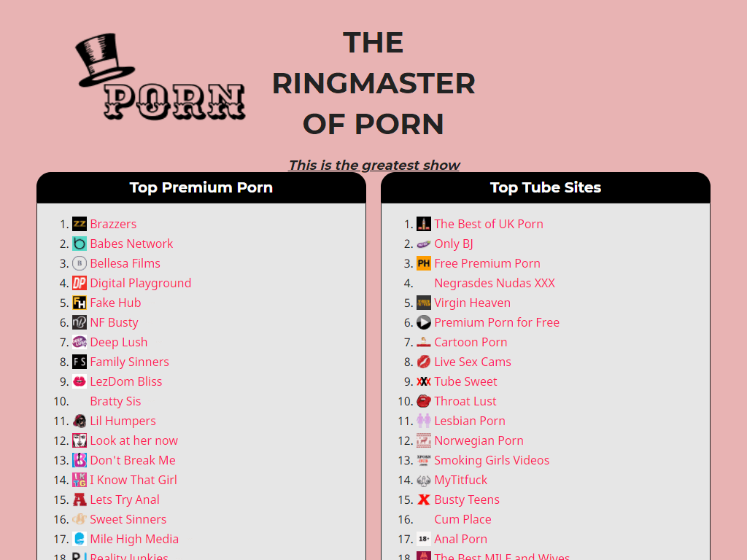Click the Fake Hub FH icon
This screenshot has height=560, width=747.
click(80, 303)
